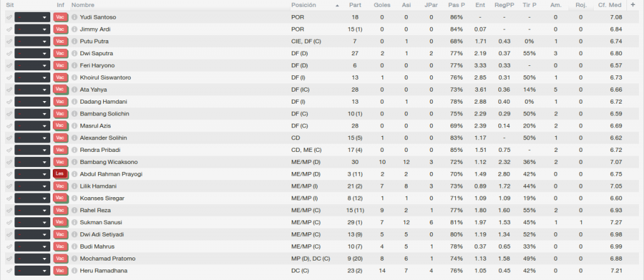The width and height of the screenshot is (644, 280).
Task: Sort by the Cf. Med rating column
Action: point(610,5)
